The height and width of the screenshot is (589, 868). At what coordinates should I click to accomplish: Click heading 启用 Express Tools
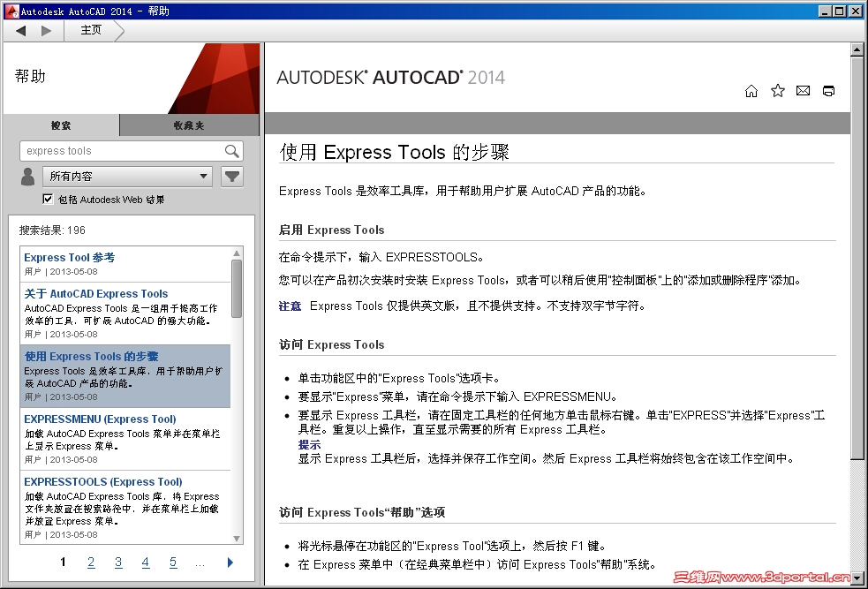pos(331,230)
